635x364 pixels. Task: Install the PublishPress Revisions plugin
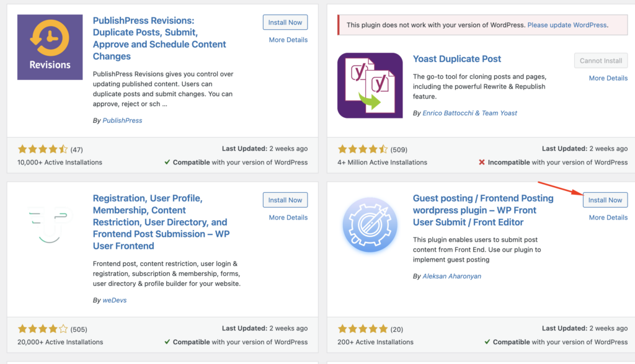tap(285, 22)
